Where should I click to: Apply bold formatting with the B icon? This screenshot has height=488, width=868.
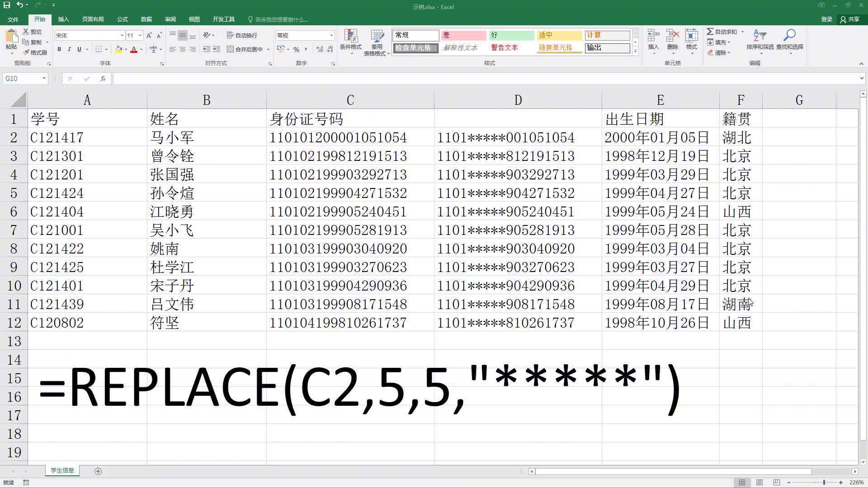(59, 49)
